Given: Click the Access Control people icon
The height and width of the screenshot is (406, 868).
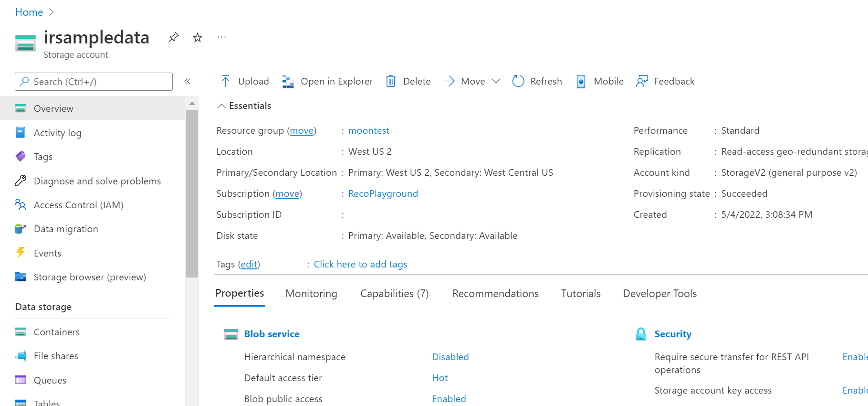Looking at the screenshot, I should [x=21, y=204].
